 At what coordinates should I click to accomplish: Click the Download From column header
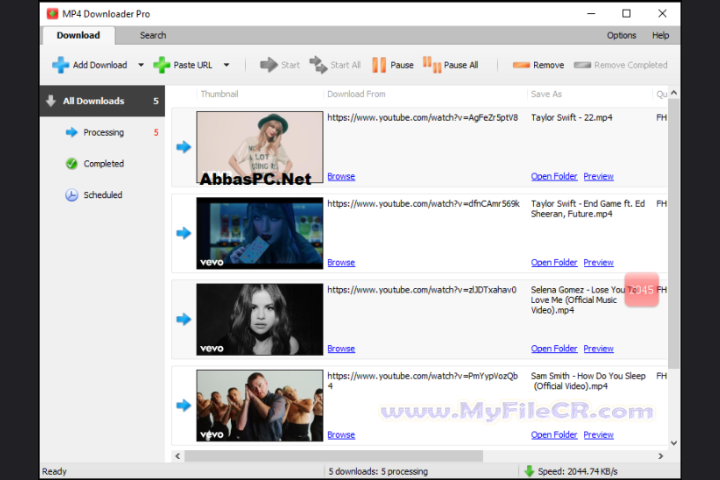click(x=356, y=94)
